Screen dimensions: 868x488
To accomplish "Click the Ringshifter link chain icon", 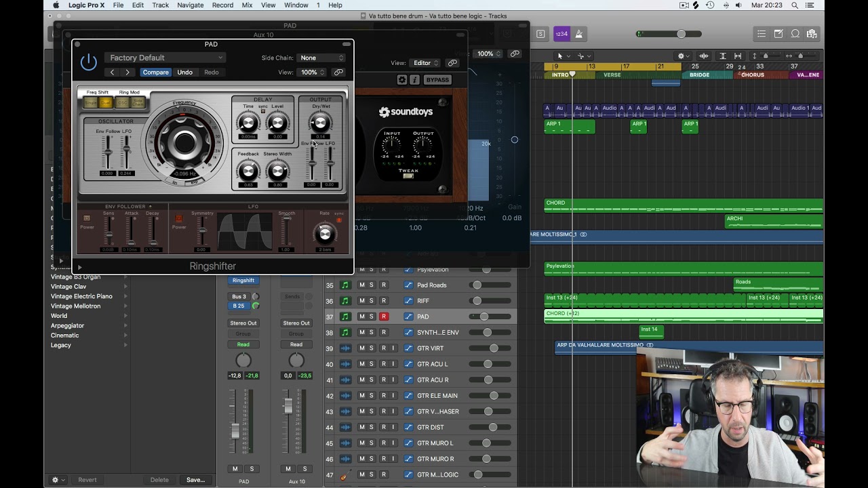I will click(338, 73).
